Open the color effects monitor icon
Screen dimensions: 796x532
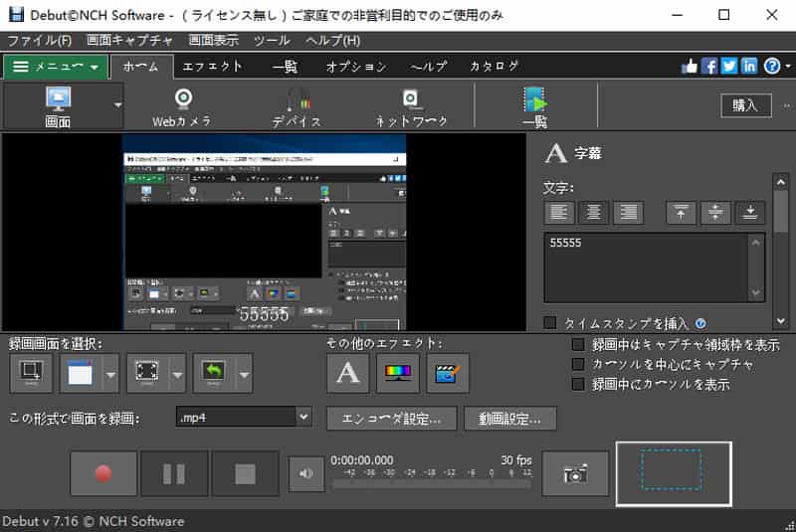(398, 374)
